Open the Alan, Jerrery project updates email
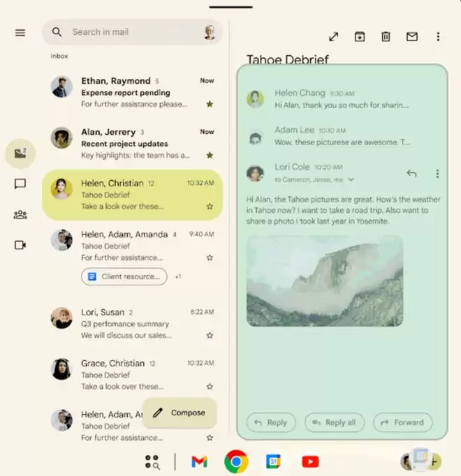This screenshot has width=461, height=476. pyautogui.click(x=133, y=143)
